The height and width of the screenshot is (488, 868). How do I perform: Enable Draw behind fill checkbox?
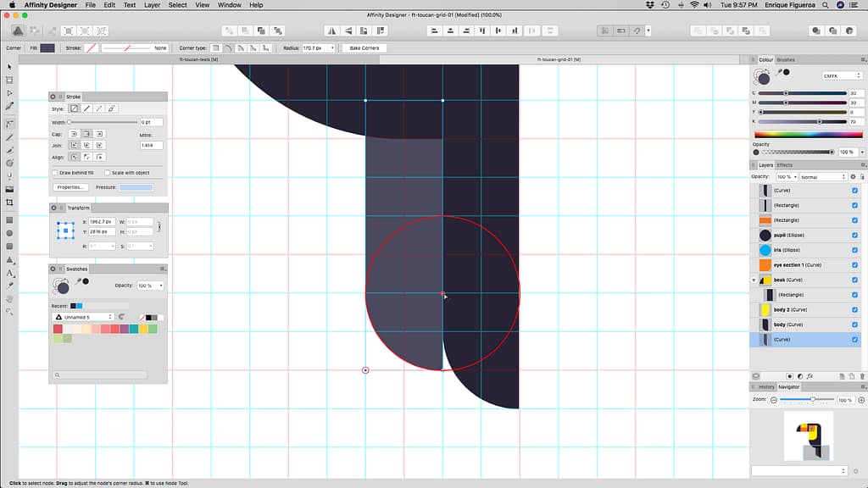click(54, 173)
